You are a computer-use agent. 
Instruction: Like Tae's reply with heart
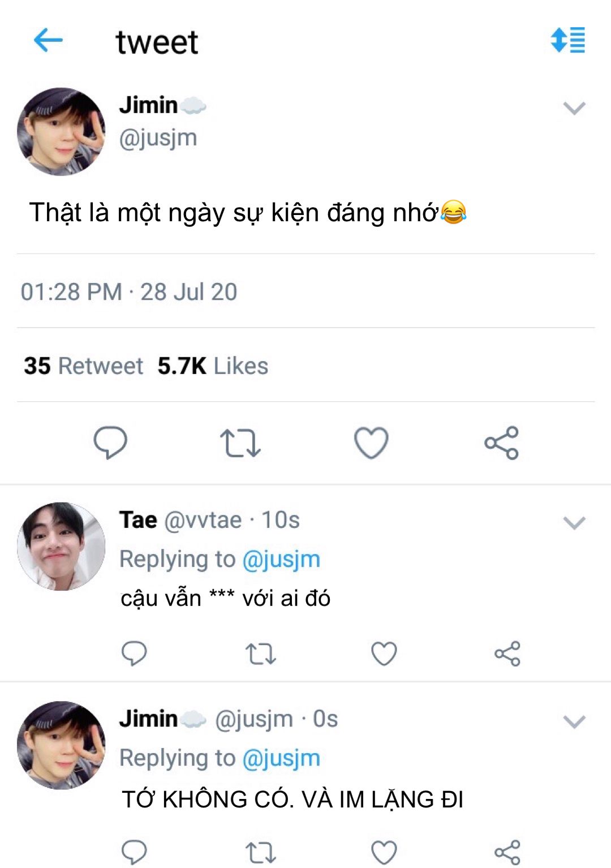click(x=384, y=654)
